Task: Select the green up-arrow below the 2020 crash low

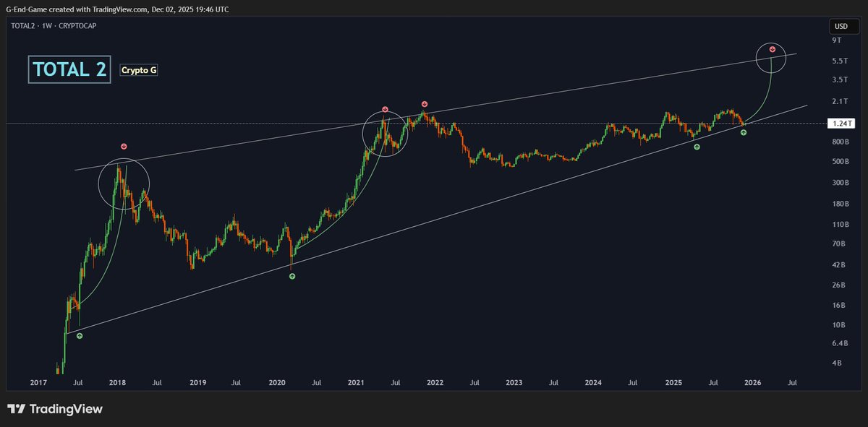Action: (292, 276)
